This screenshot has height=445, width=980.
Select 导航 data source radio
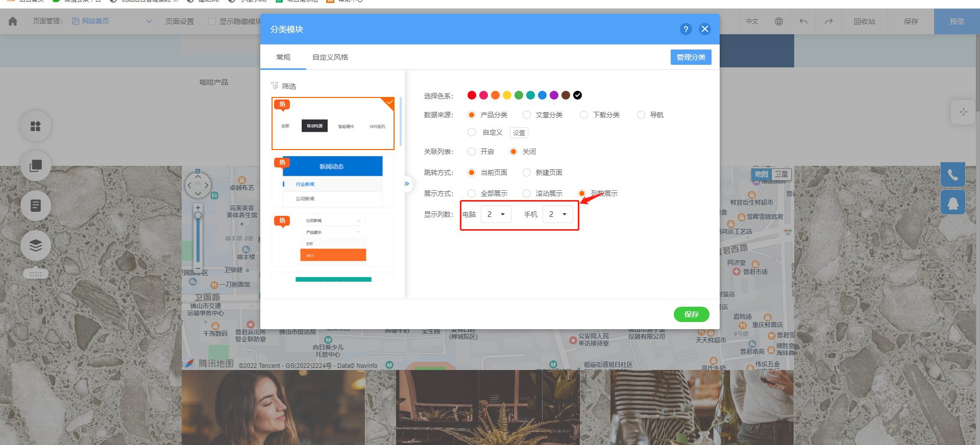(641, 115)
